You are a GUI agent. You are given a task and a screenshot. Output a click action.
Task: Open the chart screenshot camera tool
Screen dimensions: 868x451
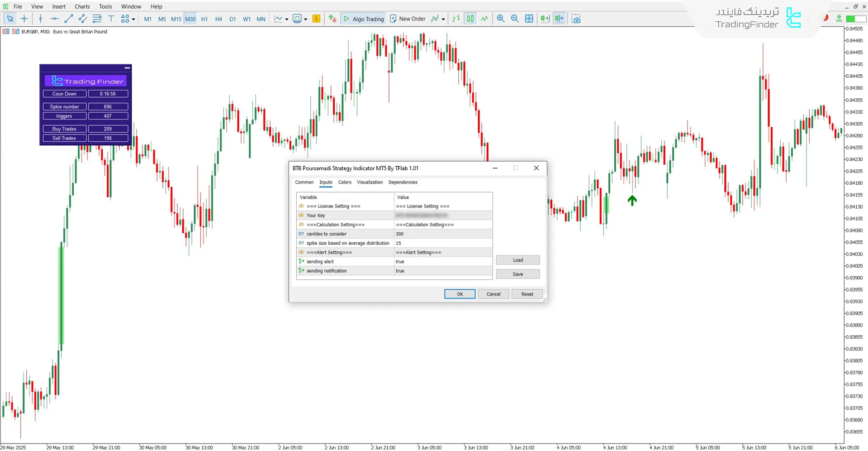click(x=576, y=19)
